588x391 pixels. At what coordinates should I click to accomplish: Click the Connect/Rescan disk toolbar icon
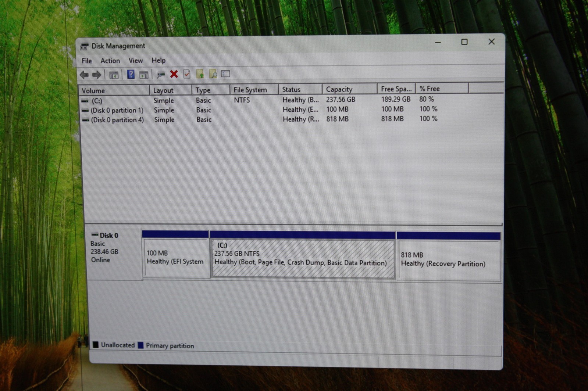point(161,75)
